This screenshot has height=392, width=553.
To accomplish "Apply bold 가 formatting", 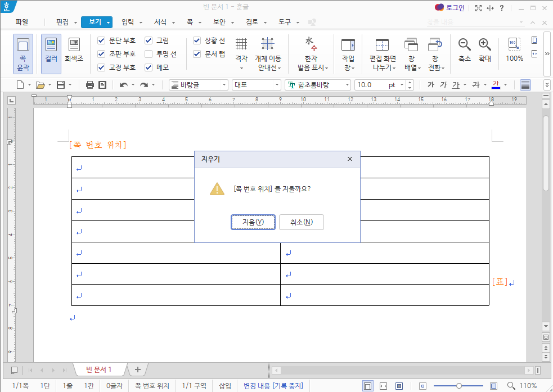I will pos(430,85).
